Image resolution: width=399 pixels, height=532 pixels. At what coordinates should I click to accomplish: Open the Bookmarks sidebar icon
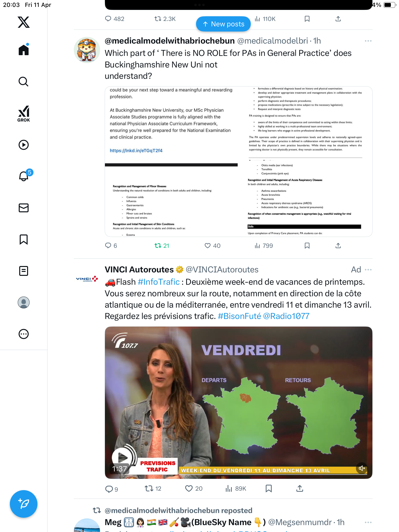(24, 239)
